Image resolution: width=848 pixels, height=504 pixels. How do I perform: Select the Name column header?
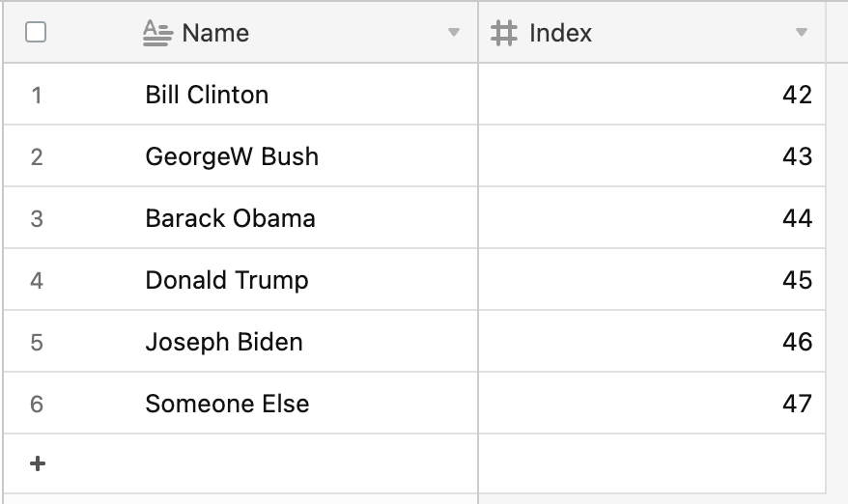pos(215,33)
